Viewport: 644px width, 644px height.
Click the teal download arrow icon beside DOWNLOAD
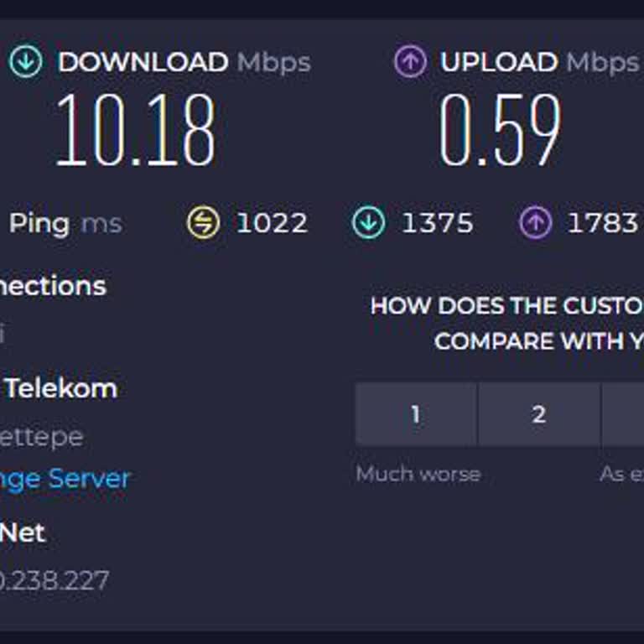25,62
